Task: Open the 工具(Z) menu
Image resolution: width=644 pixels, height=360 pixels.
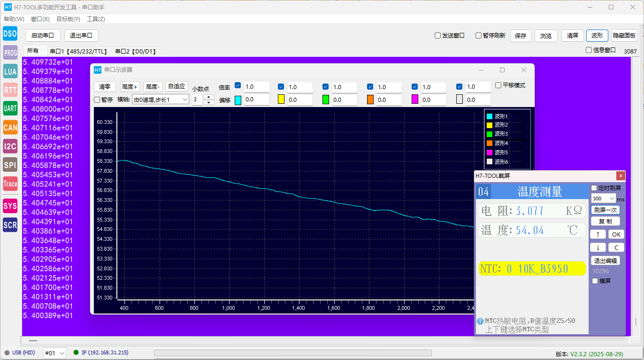Action: pyautogui.click(x=96, y=19)
